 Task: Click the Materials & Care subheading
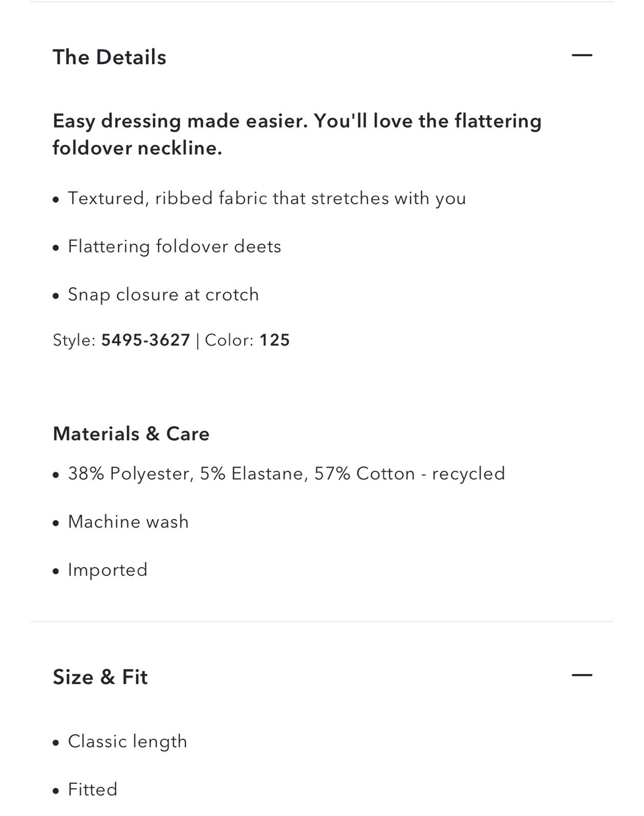131,434
